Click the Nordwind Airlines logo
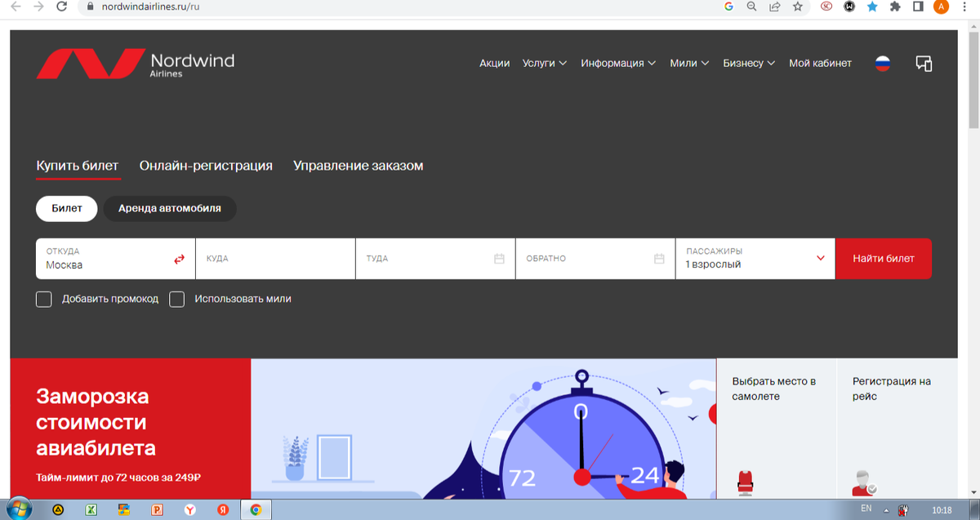The height and width of the screenshot is (520, 980). [x=136, y=64]
